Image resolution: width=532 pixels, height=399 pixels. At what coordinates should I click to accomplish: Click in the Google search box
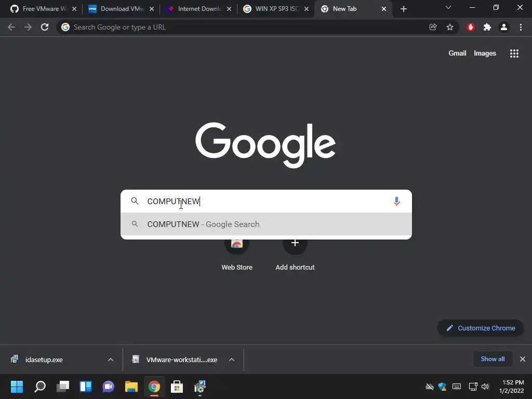266,201
